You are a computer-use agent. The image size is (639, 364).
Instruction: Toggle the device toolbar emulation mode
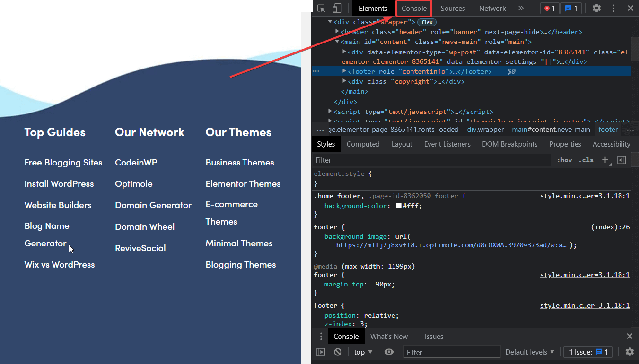(x=336, y=8)
